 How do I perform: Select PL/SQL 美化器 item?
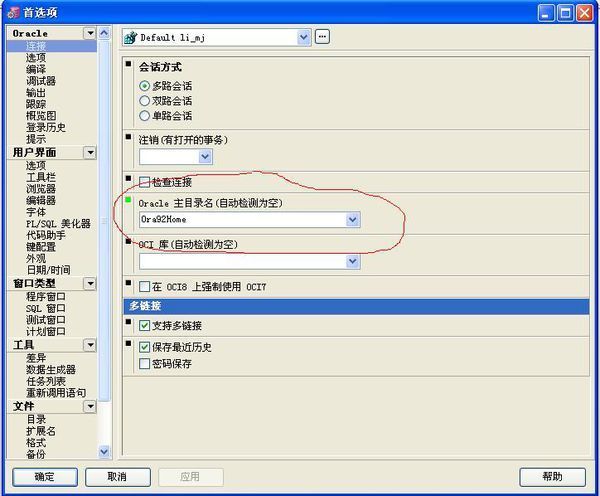(x=58, y=224)
